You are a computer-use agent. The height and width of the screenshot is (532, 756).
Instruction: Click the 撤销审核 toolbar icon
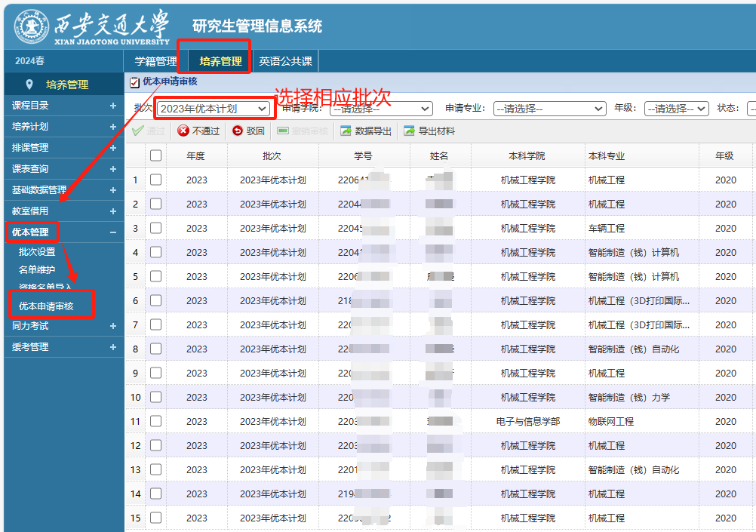coord(283,131)
